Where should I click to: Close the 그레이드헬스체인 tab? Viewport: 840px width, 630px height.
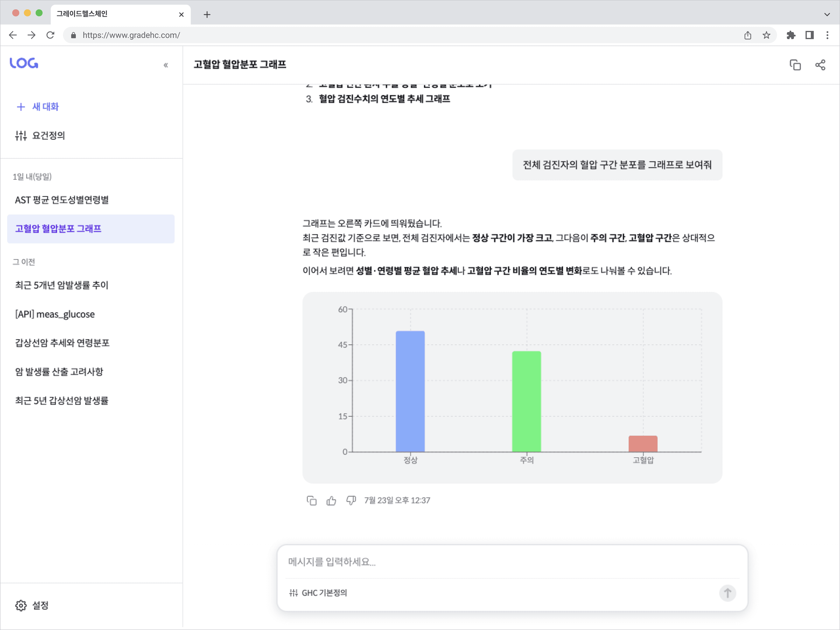181,14
